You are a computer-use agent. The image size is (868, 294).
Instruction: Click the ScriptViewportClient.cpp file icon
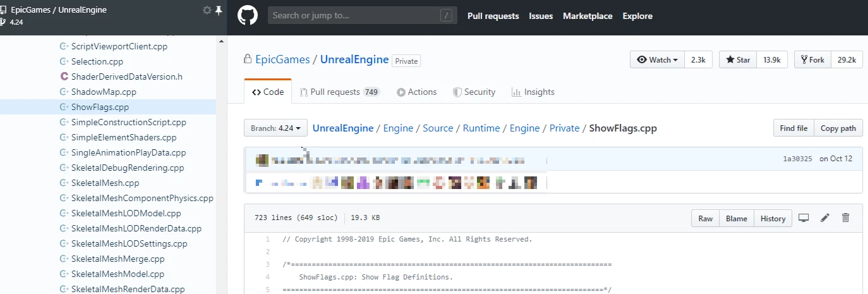pos(64,46)
